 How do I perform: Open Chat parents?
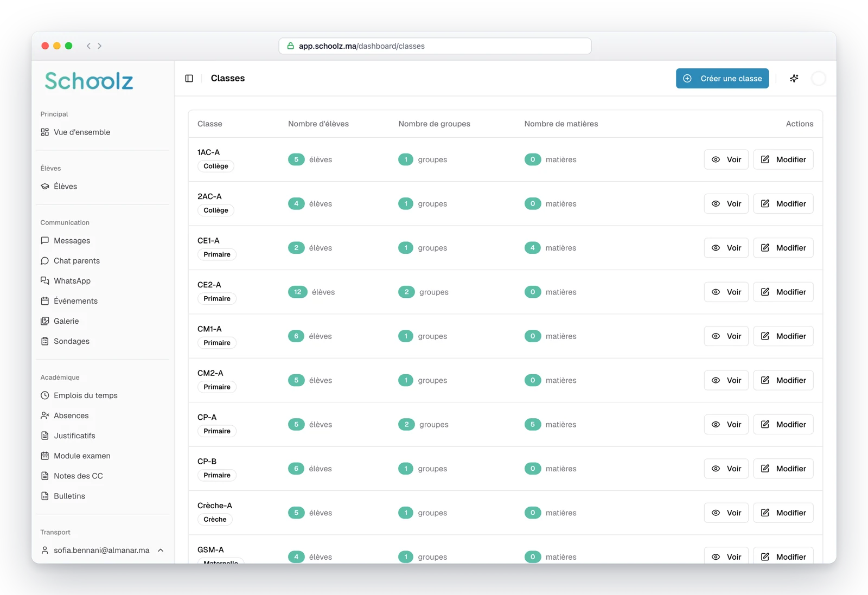(x=76, y=261)
